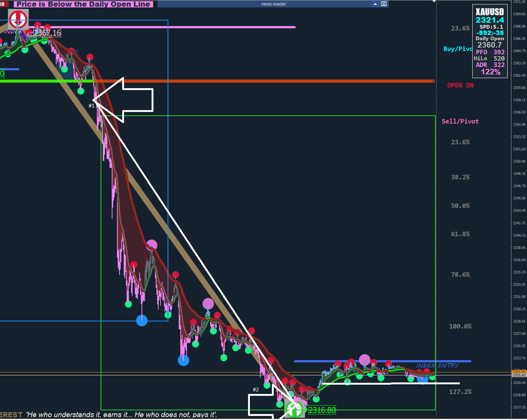This screenshot has height=420, width=527.
Task: Click the INDEX ENTRY label
Action: 438,366
